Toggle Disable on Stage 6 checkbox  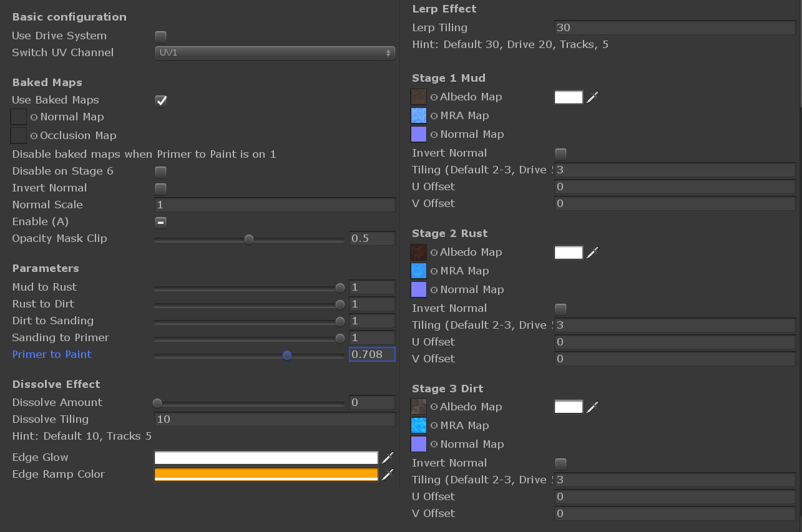click(x=161, y=172)
